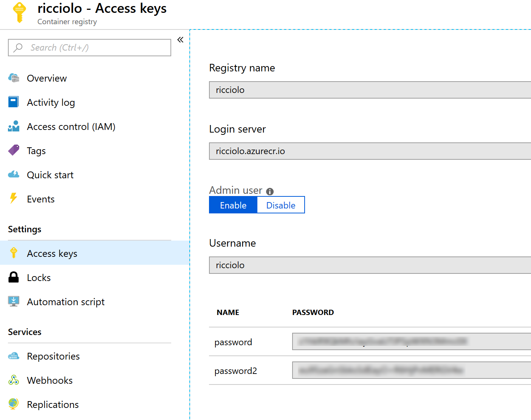The width and height of the screenshot is (531, 420).
Task: Open the Replications page
Action: (x=53, y=405)
